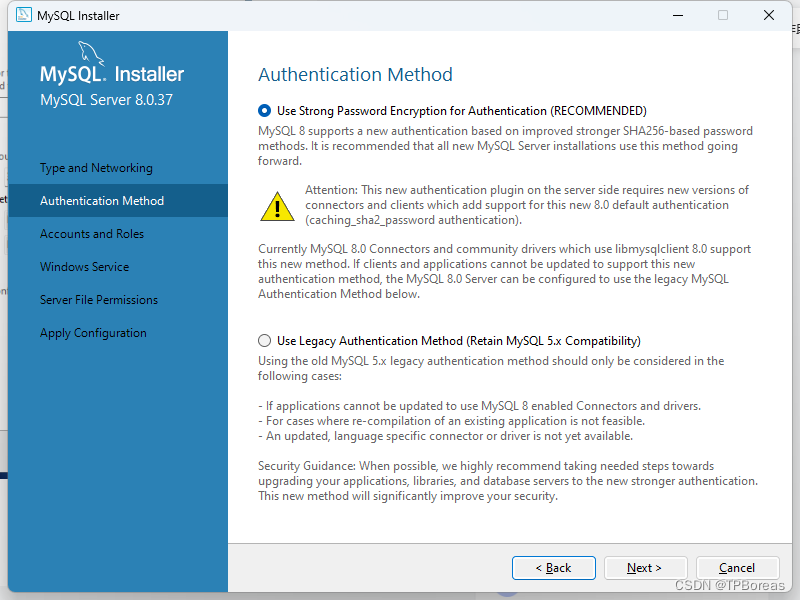Click the Next button
The width and height of the screenshot is (800, 600).
tap(645, 568)
